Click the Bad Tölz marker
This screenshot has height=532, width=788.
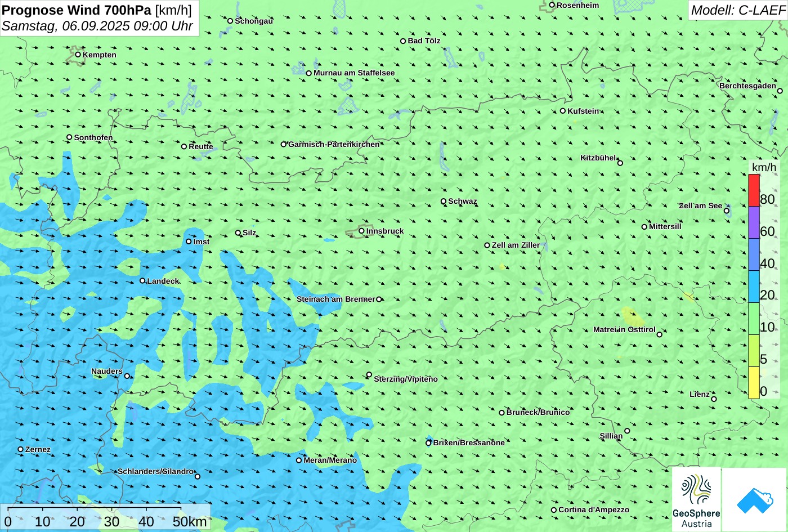(403, 41)
